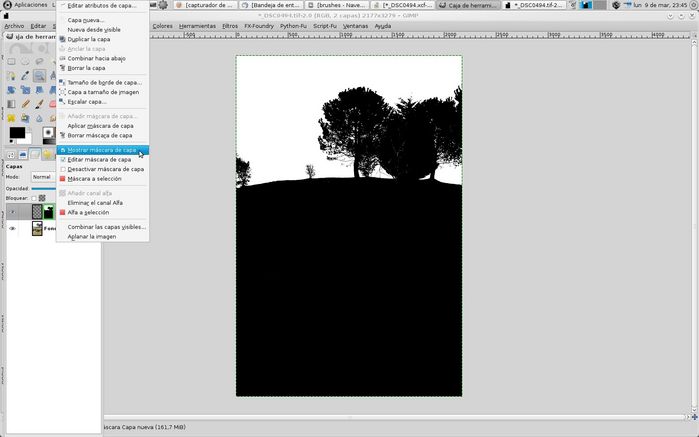The image size is (699, 437).
Task: Select the Capa nueva layer pixel thumbnail
Action: click(x=37, y=212)
